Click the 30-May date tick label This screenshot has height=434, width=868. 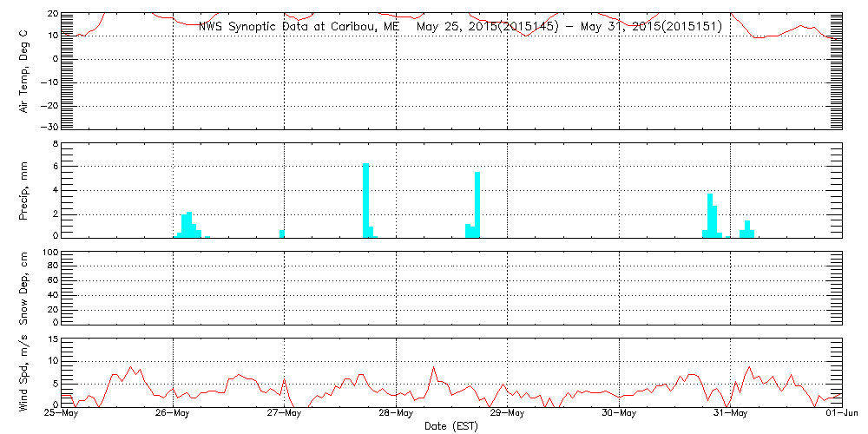point(619,414)
